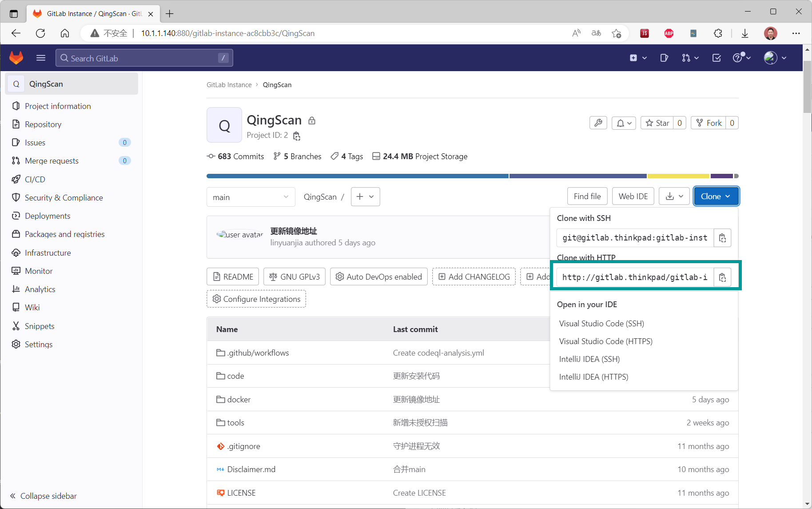Click the GitLab fox logo
Image resolution: width=812 pixels, height=509 pixels.
[16, 58]
